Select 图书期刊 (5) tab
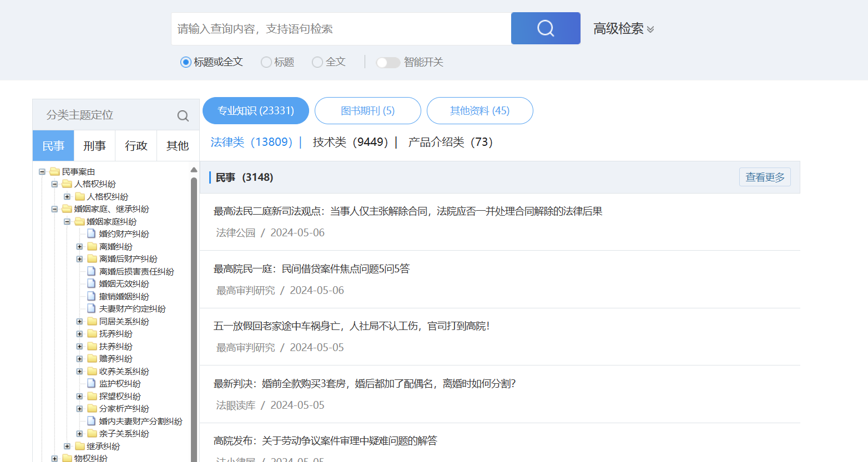 coord(368,110)
